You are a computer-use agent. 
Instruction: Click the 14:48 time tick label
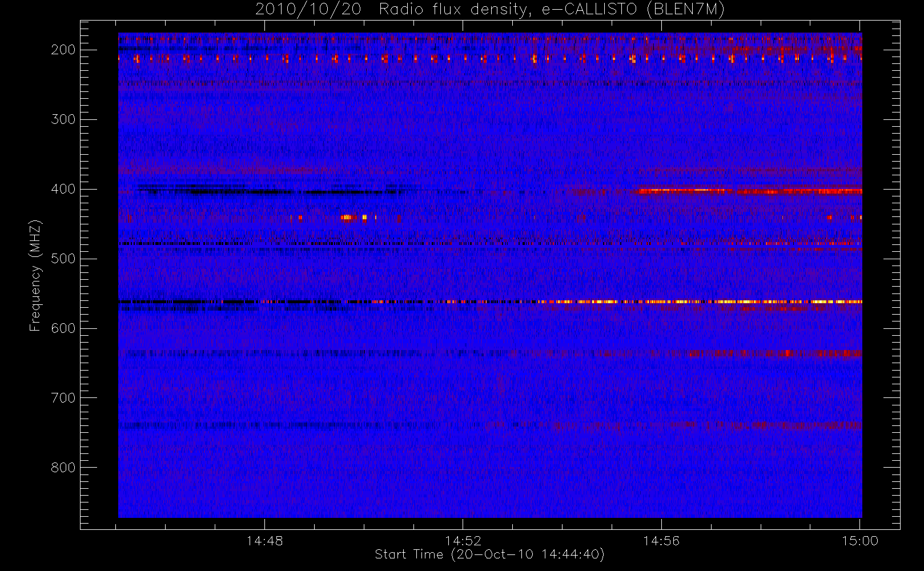(264, 541)
